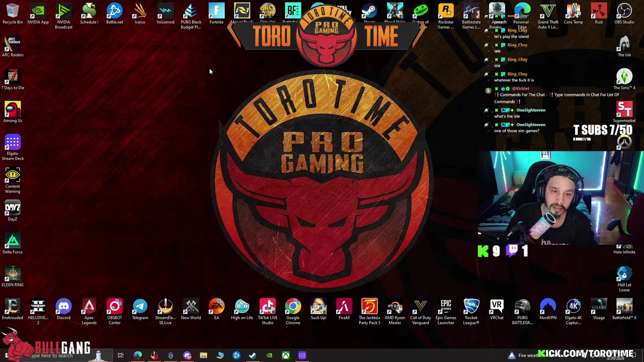Launch Telegram from the desktop

pyautogui.click(x=140, y=309)
